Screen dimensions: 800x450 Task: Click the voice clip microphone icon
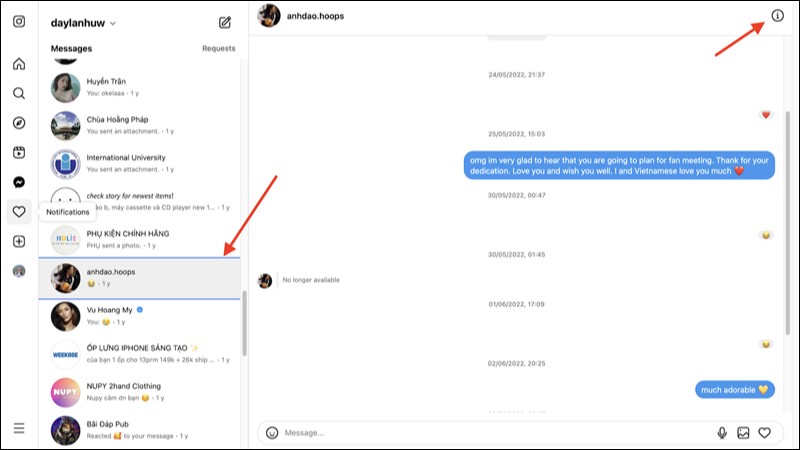(722, 433)
